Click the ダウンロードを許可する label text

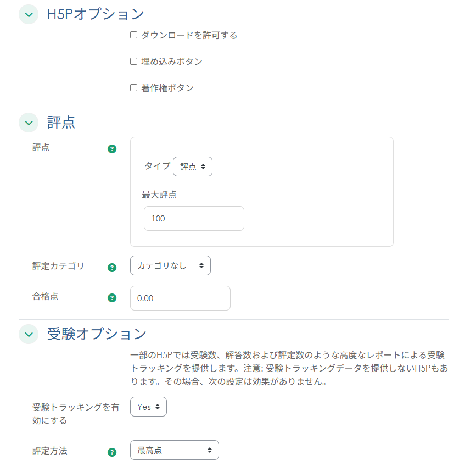[189, 35]
